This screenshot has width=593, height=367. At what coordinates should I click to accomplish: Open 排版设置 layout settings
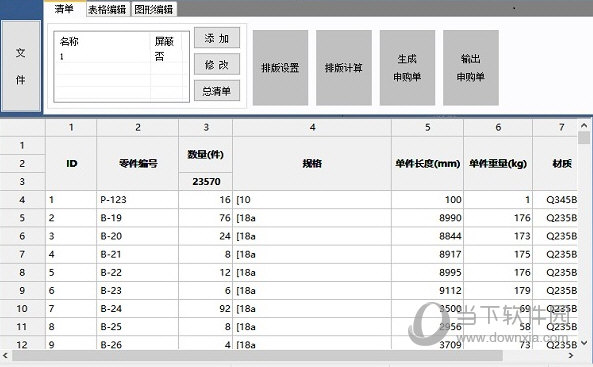(280, 68)
